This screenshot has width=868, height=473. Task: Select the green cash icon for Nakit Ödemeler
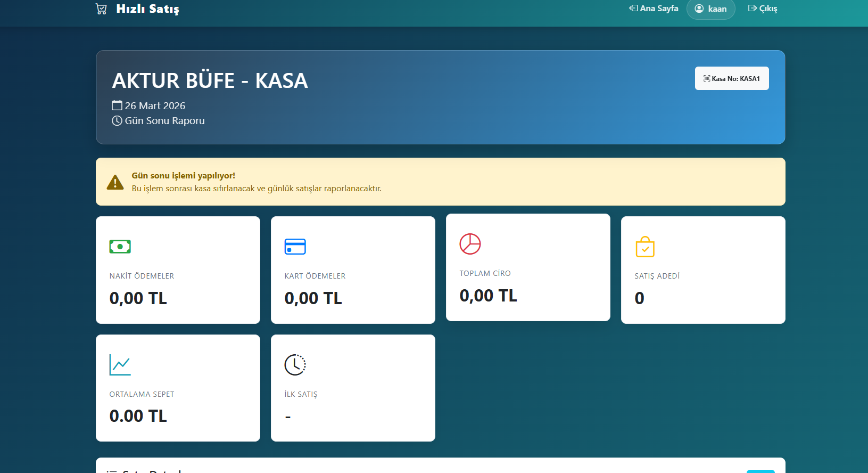(x=120, y=247)
